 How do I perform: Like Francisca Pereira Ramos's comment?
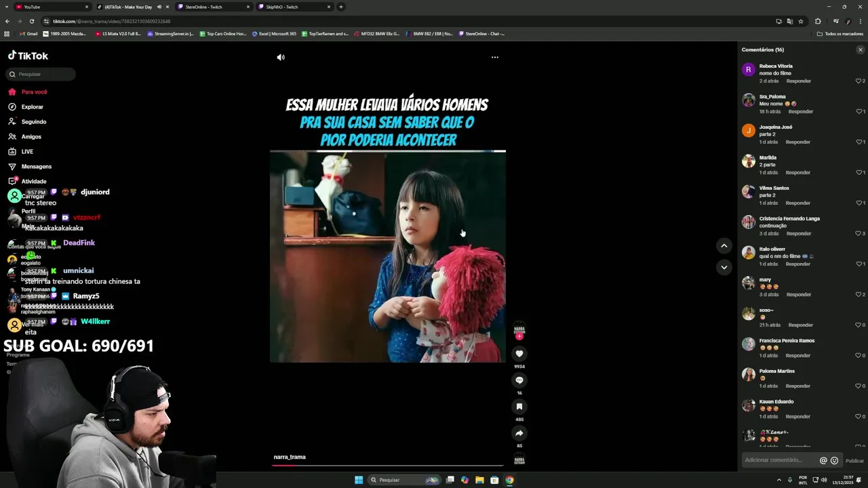click(x=859, y=356)
